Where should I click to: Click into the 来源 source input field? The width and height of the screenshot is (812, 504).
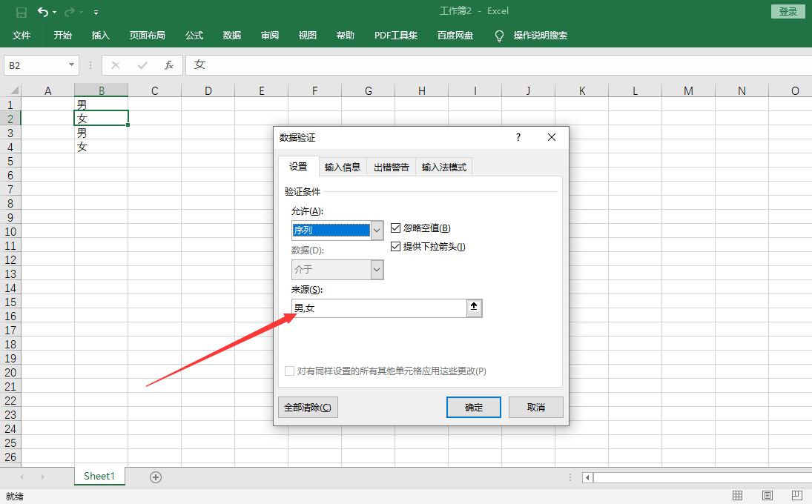point(378,308)
